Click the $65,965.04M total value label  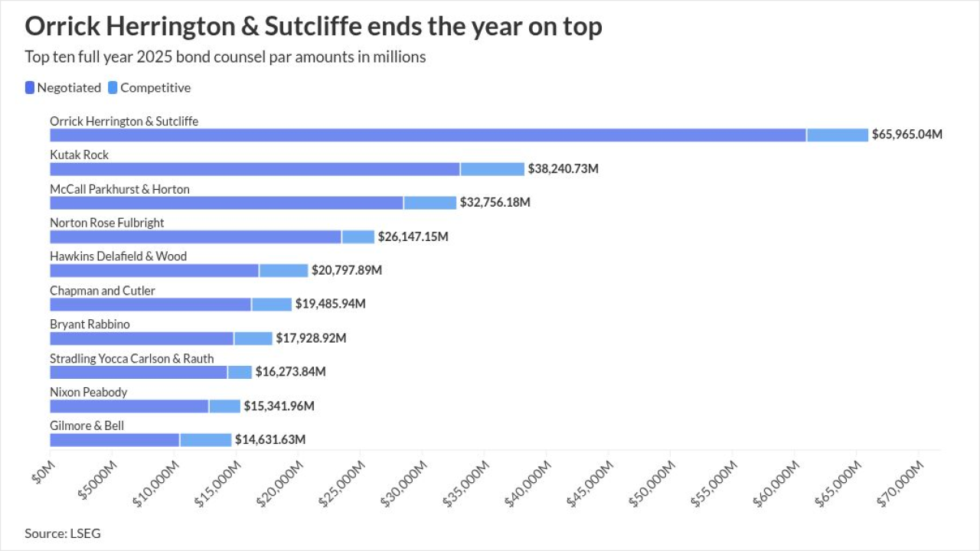[x=907, y=135]
